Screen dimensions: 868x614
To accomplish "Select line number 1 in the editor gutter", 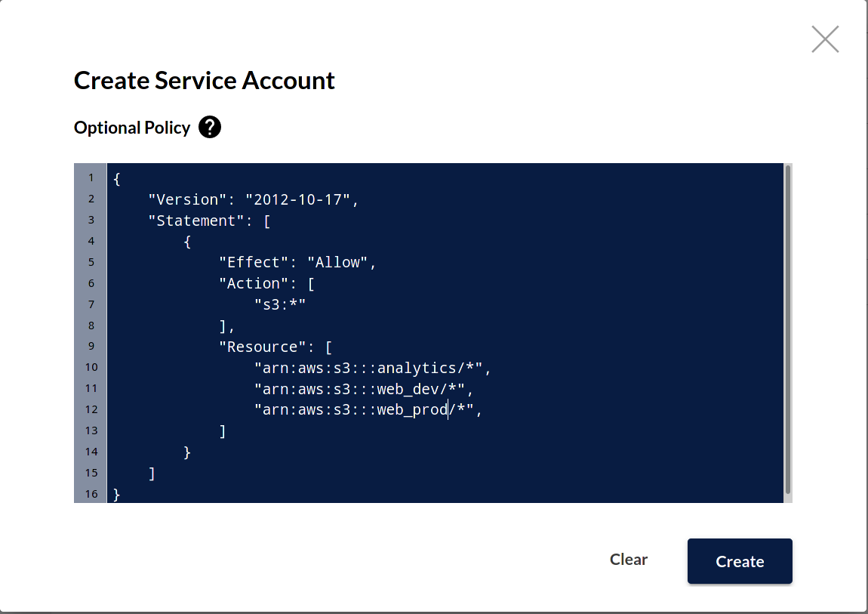I will [90, 177].
